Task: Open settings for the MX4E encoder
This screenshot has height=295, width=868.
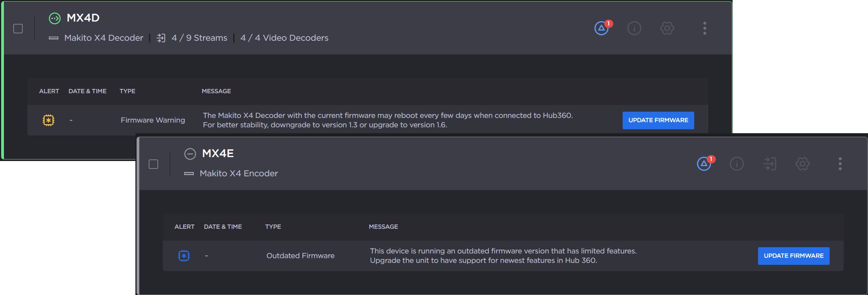Action: pyautogui.click(x=802, y=164)
